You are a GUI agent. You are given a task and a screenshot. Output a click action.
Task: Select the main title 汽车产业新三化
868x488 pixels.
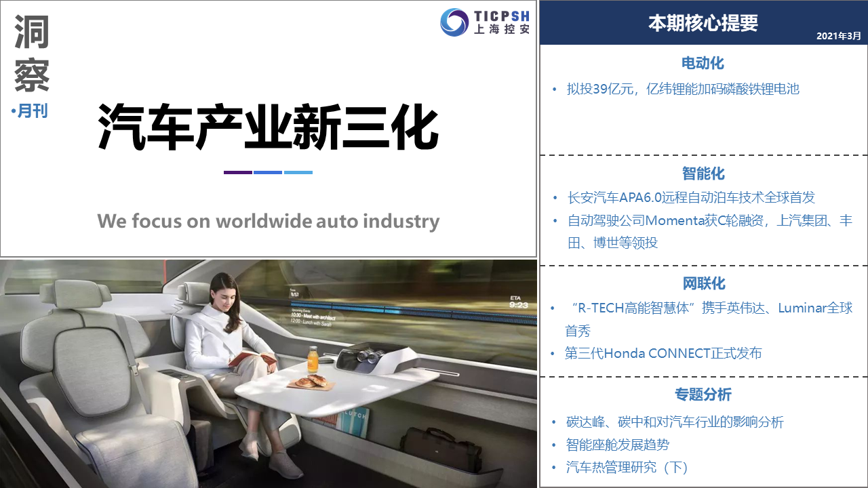tap(269, 127)
